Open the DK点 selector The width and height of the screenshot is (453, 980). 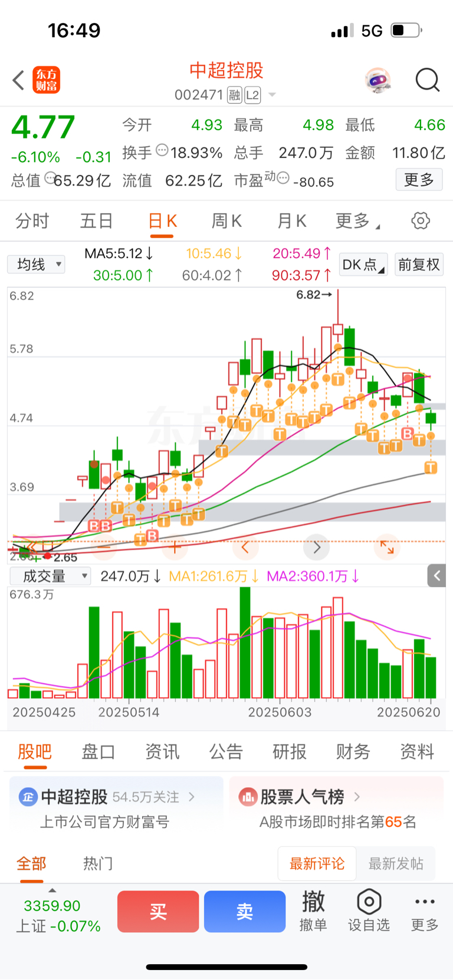coord(363,265)
